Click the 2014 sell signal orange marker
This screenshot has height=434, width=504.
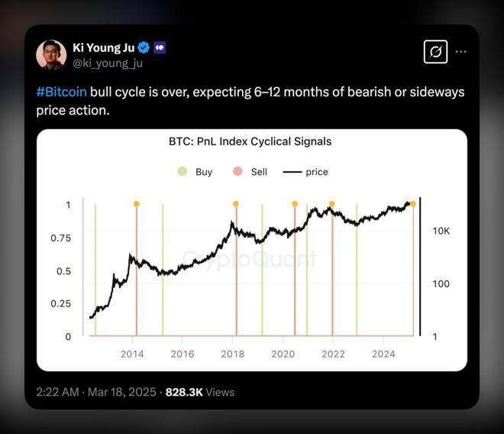click(x=137, y=204)
